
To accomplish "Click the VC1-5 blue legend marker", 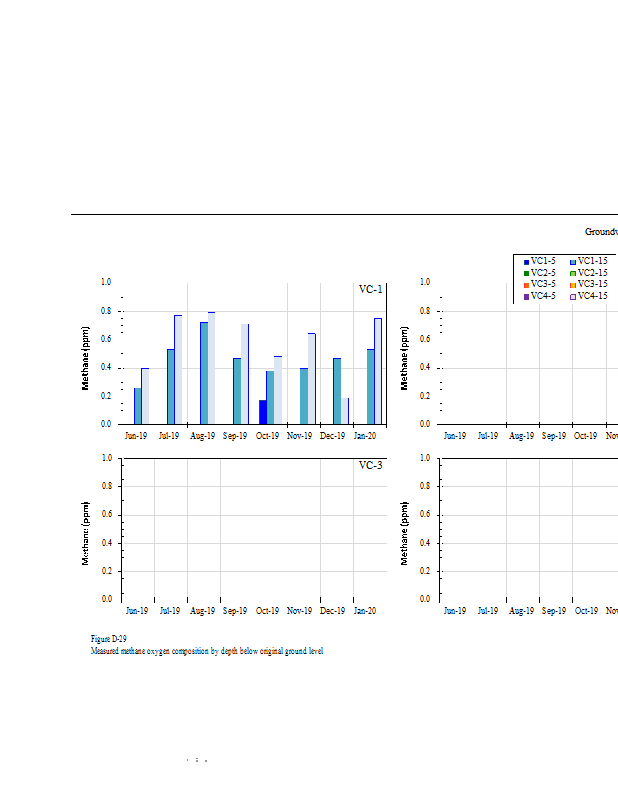I will (526, 262).
